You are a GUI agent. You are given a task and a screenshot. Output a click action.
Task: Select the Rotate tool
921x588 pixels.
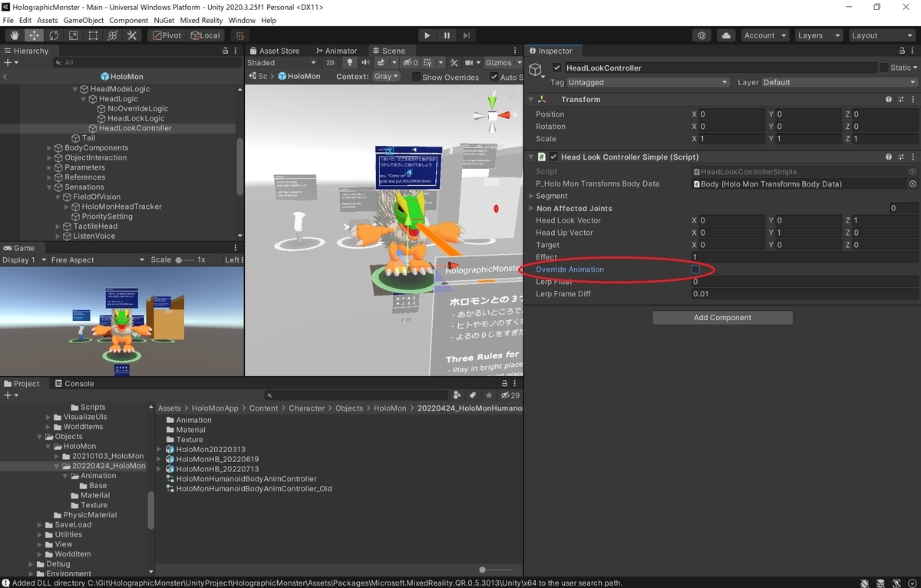(x=54, y=35)
